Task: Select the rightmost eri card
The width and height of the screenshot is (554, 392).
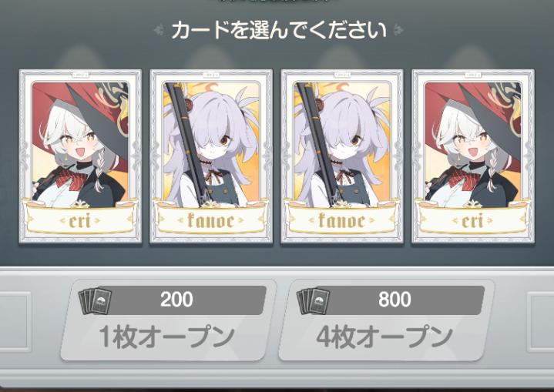Action: click(x=473, y=156)
